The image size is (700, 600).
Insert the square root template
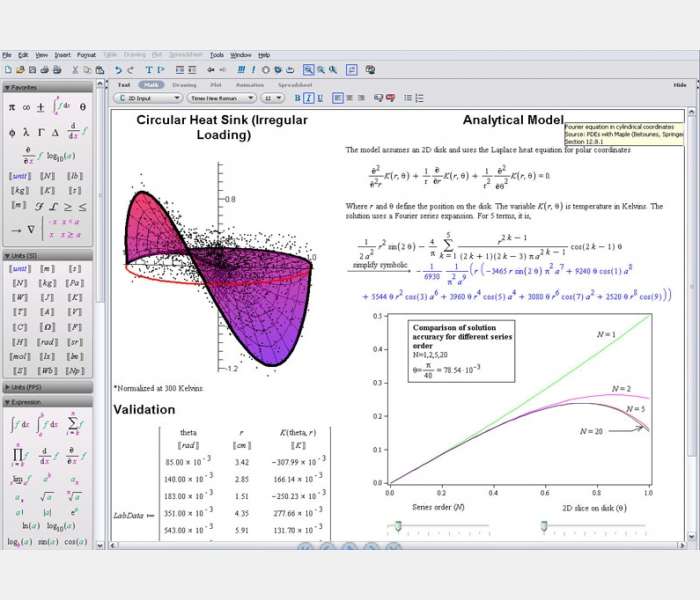pos(48,497)
